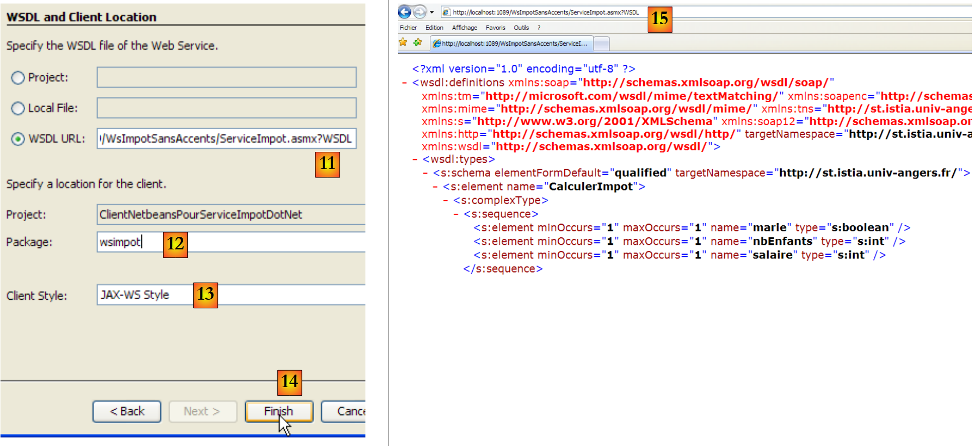The height and width of the screenshot is (446, 980).
Task: Open the Outils menu
Action: click(x=521, y=28)
